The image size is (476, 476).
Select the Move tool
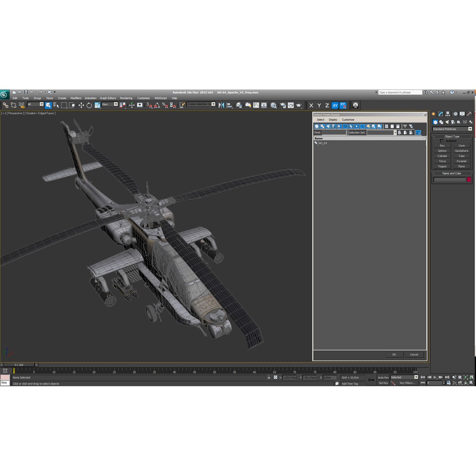(x=81, y=105)
